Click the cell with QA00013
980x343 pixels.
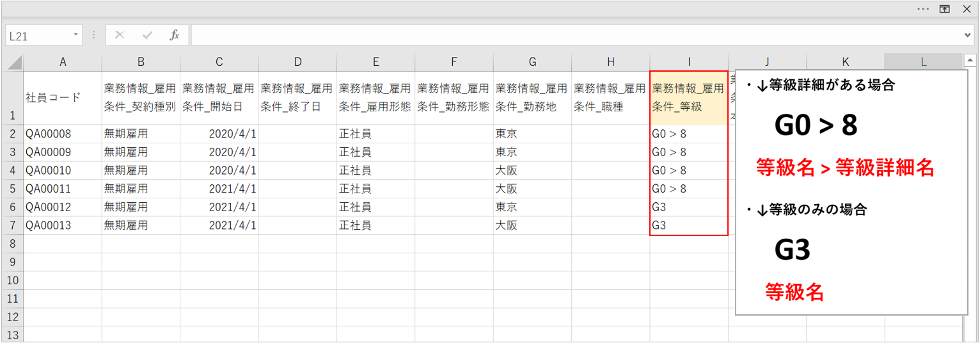[63, 225]
